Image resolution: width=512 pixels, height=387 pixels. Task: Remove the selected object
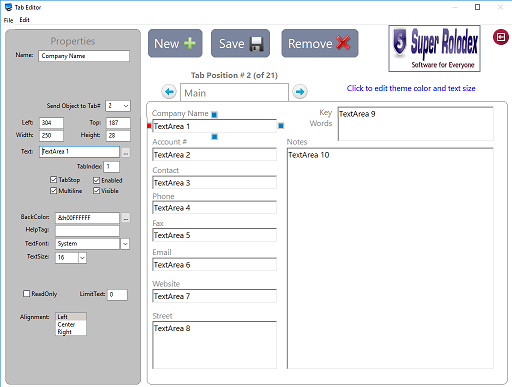(320, 43)
